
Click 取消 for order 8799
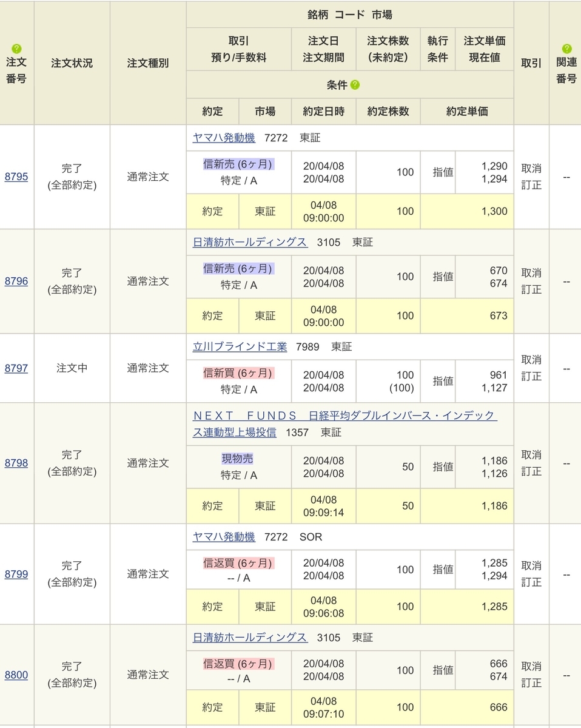(531, 565)
